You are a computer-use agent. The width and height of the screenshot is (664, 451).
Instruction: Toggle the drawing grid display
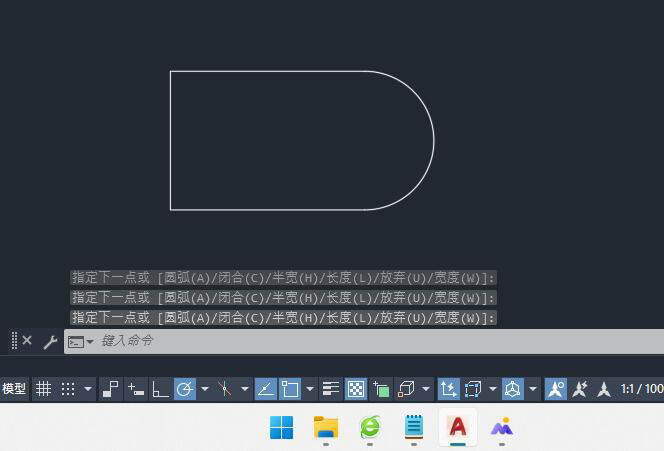click(43, 389)
